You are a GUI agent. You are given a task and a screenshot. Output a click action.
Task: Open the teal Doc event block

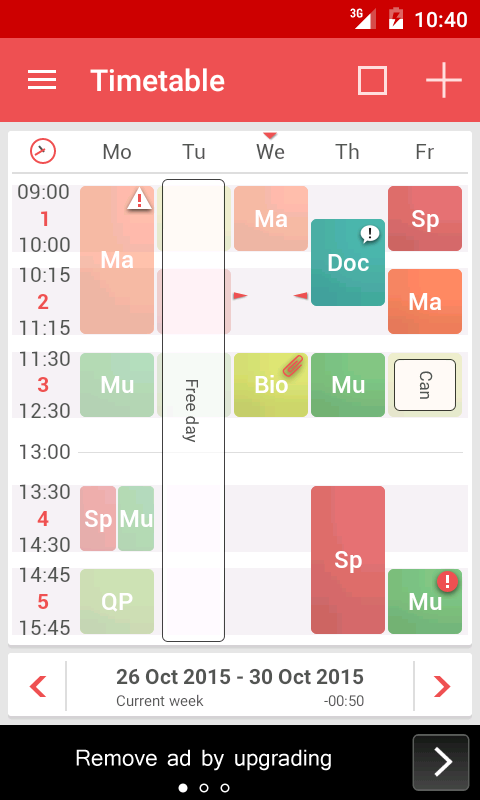[x=348, y=263]
